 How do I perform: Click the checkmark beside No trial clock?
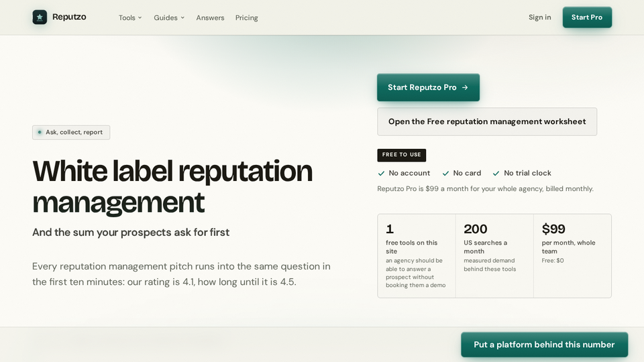pos(496,173)
